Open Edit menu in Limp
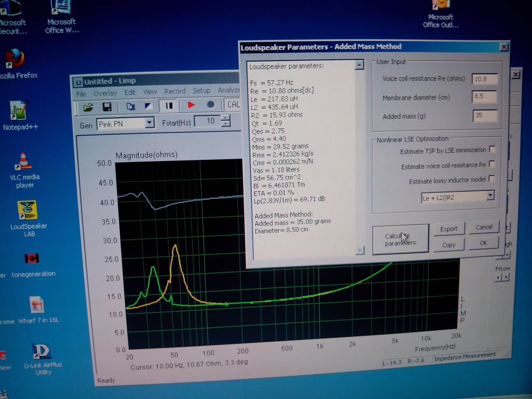Viewport: 532px width, 399px height. click(130, 92)
